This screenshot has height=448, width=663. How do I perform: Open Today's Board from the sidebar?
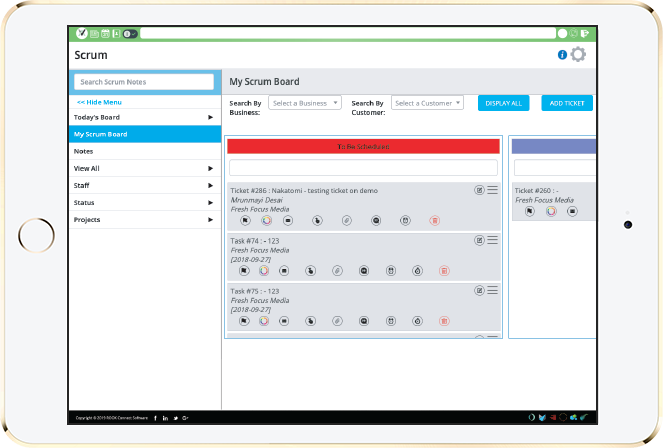145,117
